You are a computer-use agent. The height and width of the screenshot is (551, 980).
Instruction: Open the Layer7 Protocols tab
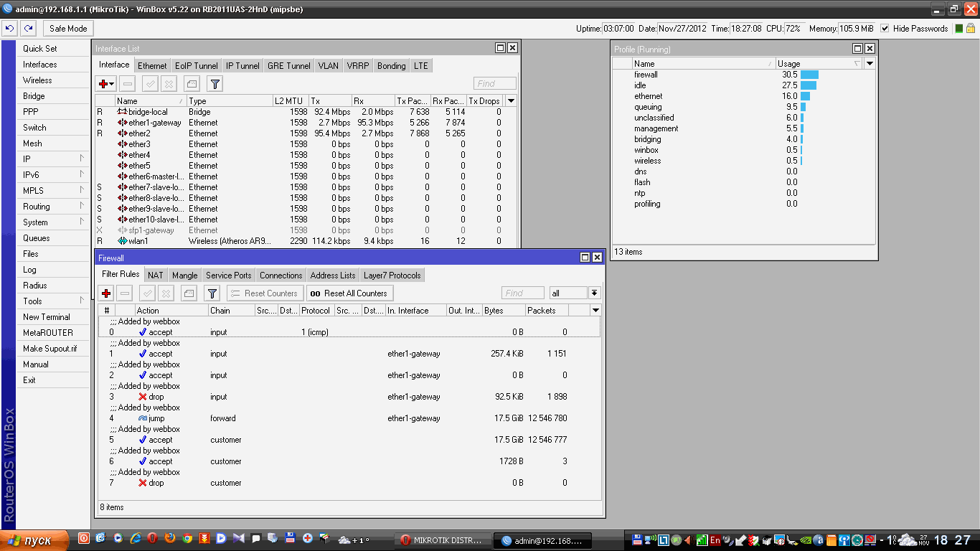tap(392, 275)
